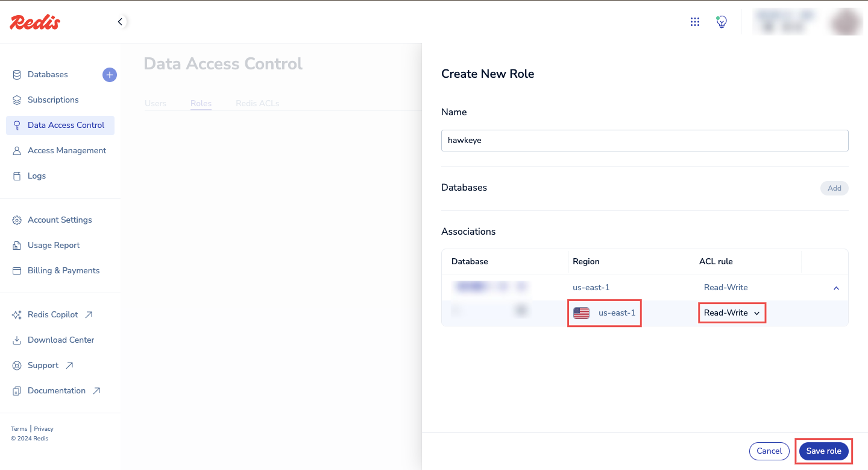The image size is (868, 470).
Task: Collapse the sidebar using the back arrow
Action: [120, 21]
